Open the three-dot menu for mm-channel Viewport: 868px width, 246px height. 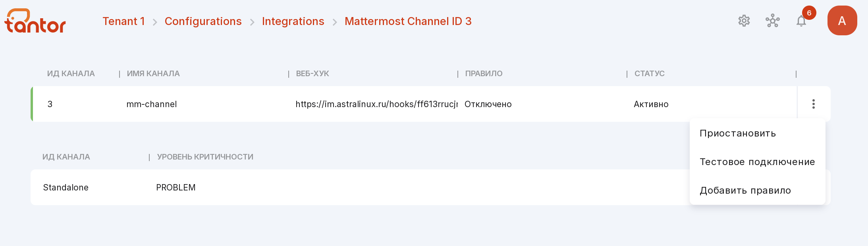coord(814,104)
